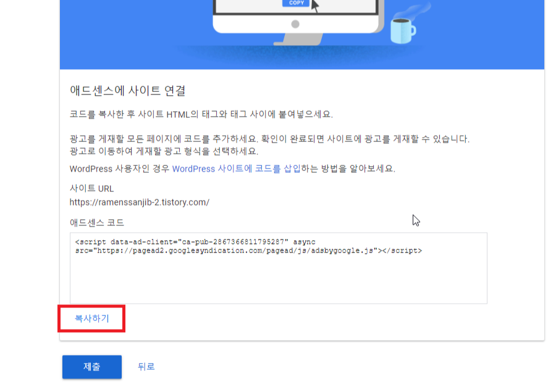Click the 사이트 URL label

pos(91,188)
